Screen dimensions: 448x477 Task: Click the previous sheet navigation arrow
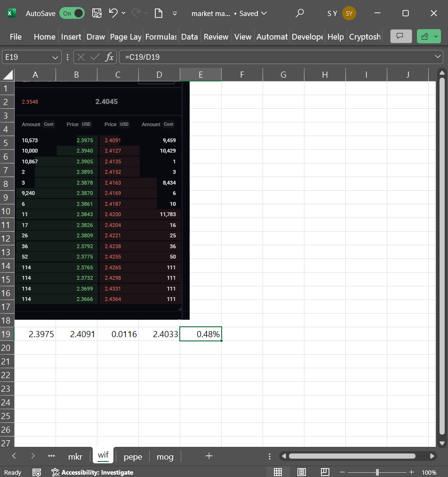click(x=14, y=456)
